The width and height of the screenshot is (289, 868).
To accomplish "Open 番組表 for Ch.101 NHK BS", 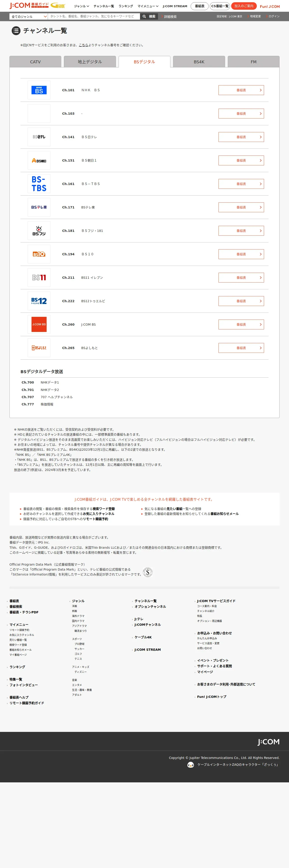I will 241,90.
